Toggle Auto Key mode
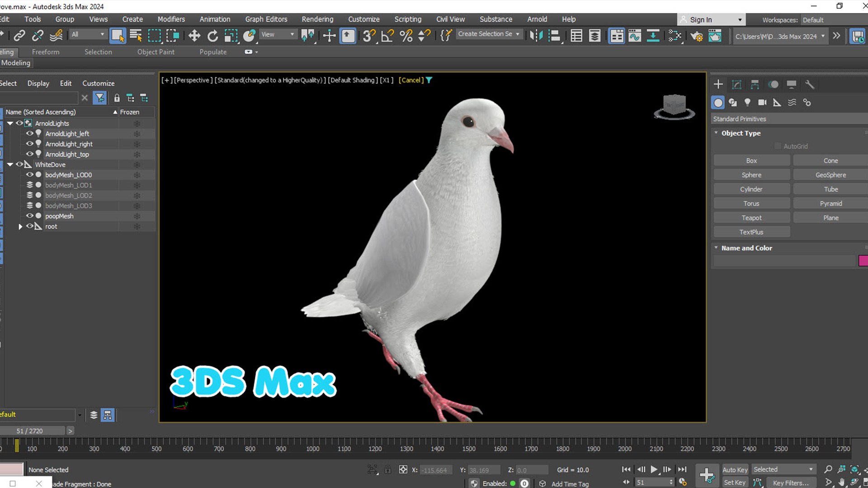This screenshot has width=868, height=488. (735, 469)
